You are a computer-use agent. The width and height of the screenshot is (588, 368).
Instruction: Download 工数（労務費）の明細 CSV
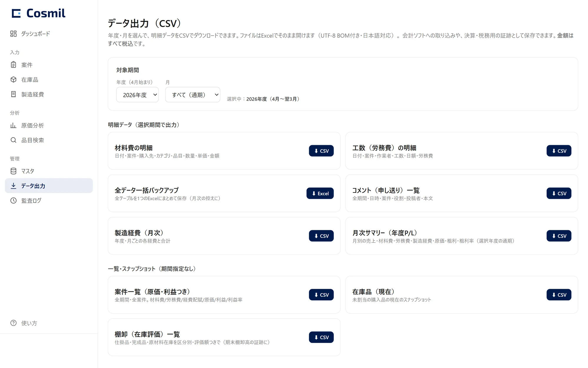point(559,151)
